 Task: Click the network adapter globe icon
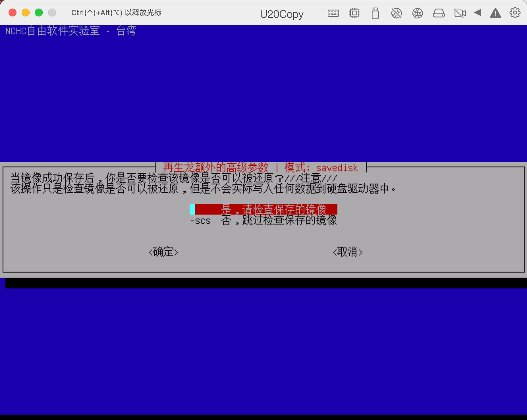pyautogui.click(x=417, y=13)
